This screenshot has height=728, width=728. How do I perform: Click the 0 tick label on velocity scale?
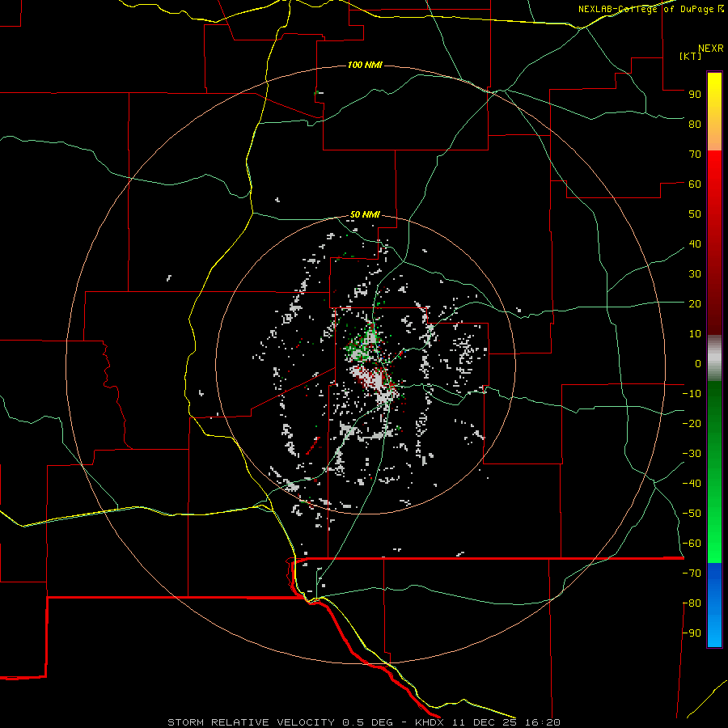pos(698,363)
